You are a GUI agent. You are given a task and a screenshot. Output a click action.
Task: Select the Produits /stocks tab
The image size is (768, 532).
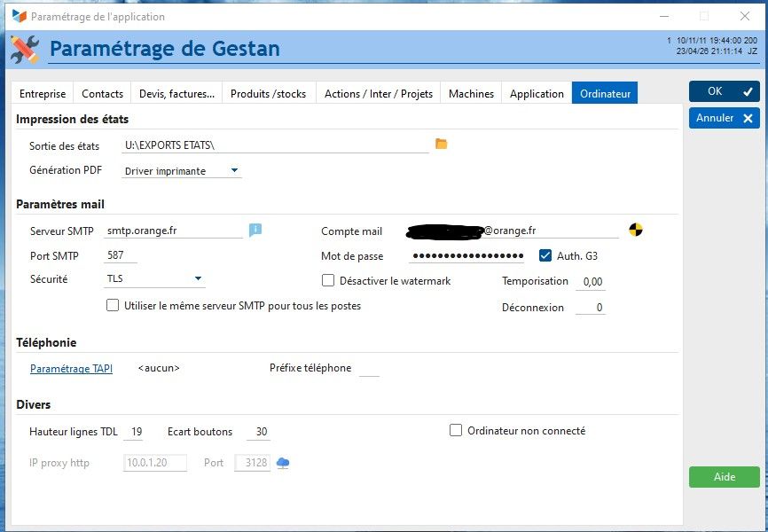tap(269, 92)
